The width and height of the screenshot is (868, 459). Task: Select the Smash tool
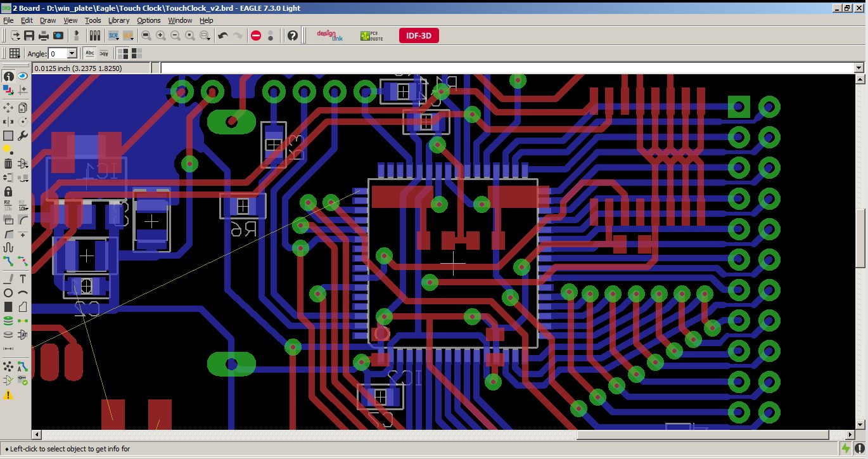tap(8, 220)
